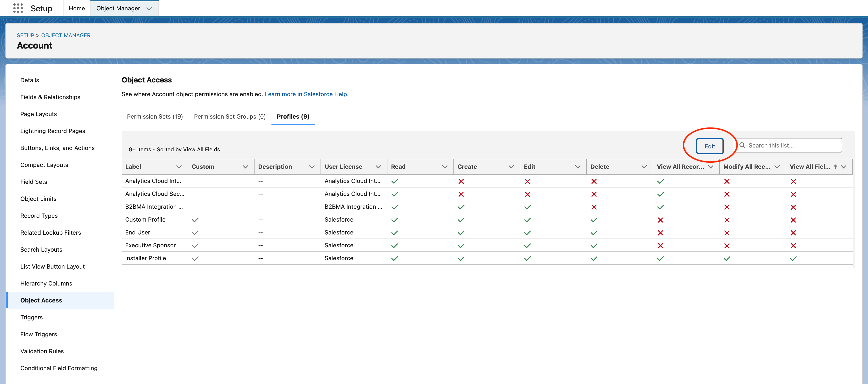The height and width of the screenshot is (384, 868).
Task: Click the sort arrow on View All Fields column
Action: point(835,167)
